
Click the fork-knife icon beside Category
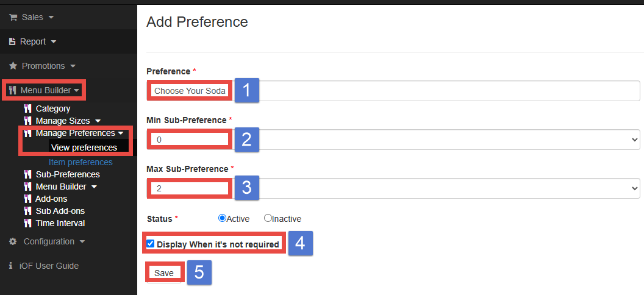coord(27,108)
